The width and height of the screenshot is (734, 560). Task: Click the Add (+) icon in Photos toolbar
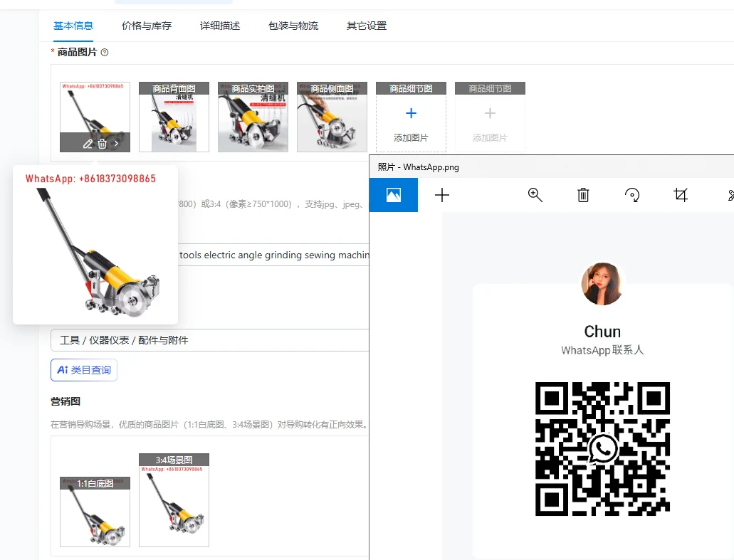tap(441, 194)
